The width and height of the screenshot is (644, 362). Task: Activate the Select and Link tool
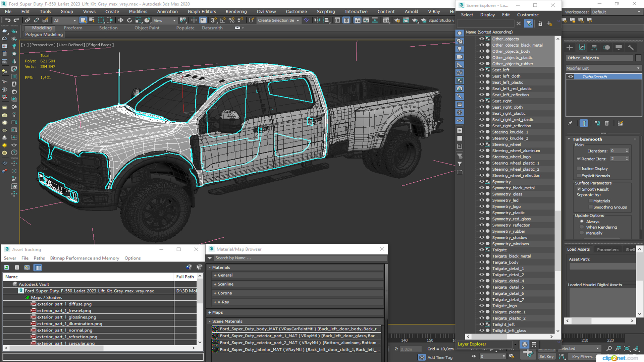click(x=28, y=20)
